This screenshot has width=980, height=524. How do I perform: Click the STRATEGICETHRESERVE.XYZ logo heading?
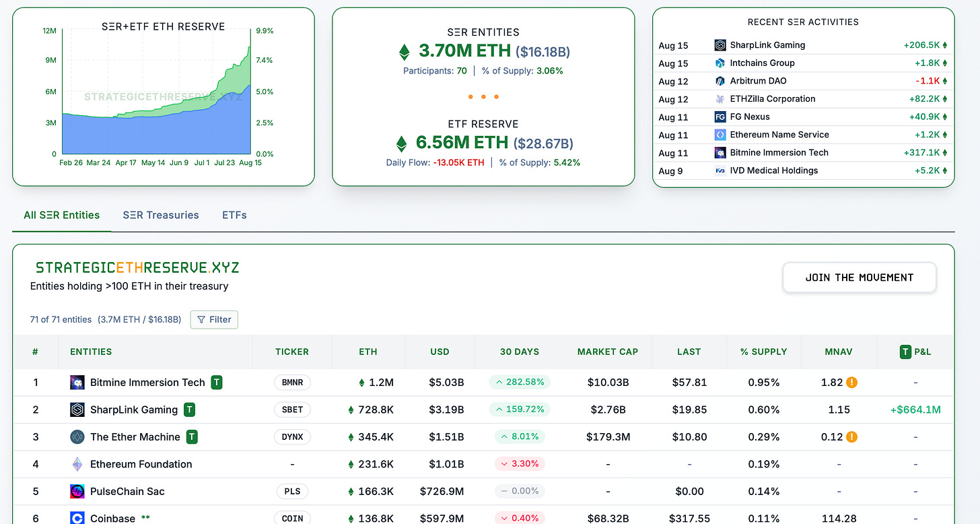pos(137,267)
